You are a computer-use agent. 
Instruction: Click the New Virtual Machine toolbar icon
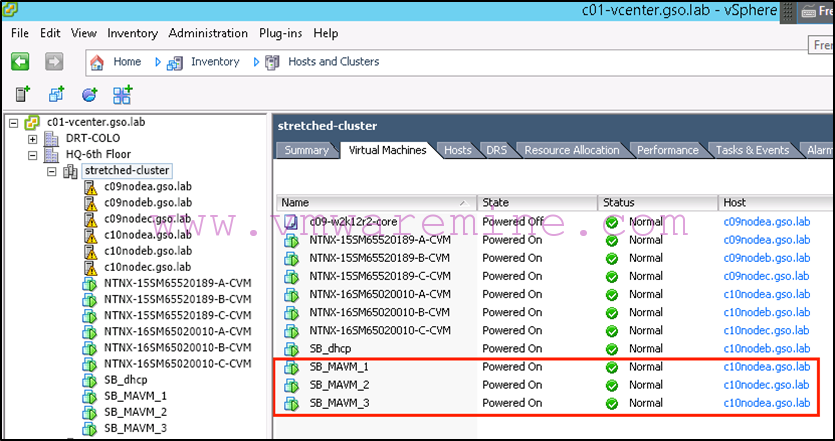click(56, 95)
